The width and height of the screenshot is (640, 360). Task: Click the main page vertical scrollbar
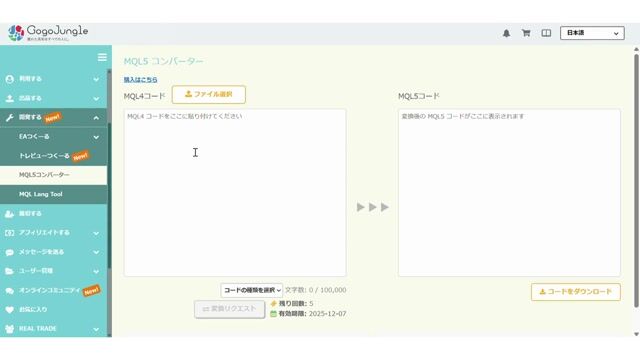click(x=636, y=180)
